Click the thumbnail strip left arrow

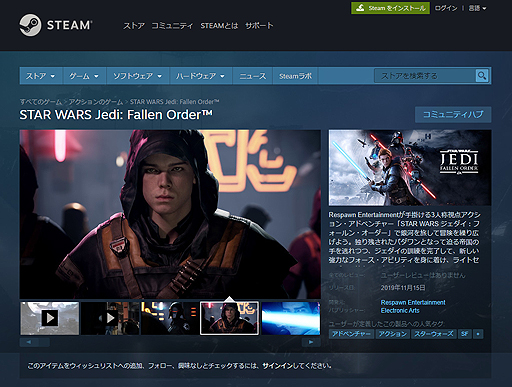pos(29,342)
